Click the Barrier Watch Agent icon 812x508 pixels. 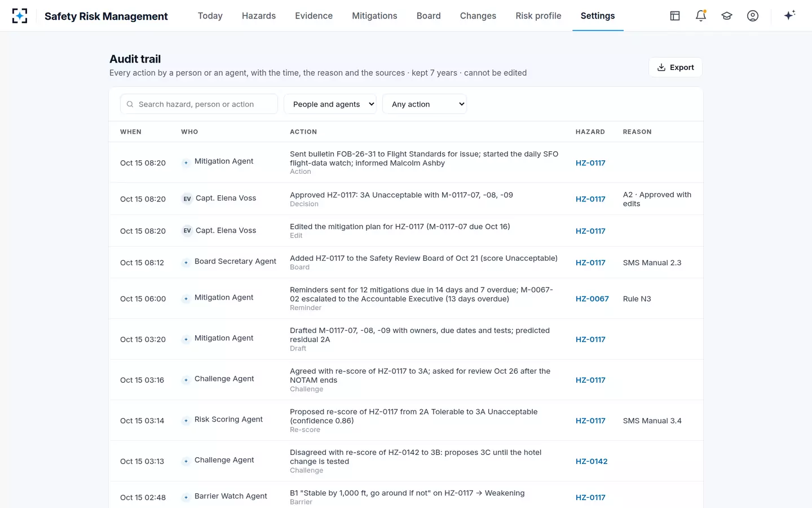click(x=186, y=497)
